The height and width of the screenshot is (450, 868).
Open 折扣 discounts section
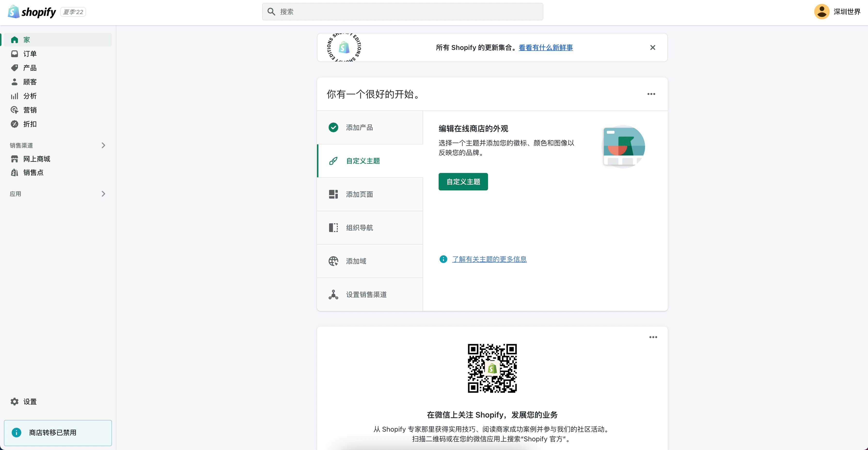(x=30, y=124)
